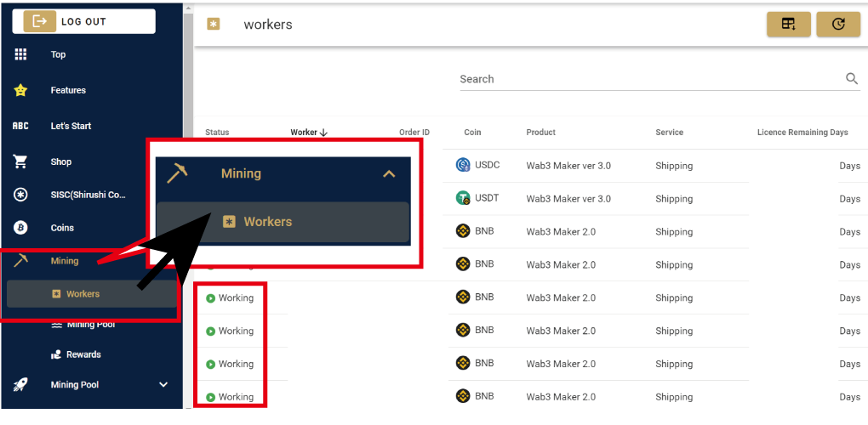868x425 pixels.
Task: Click the Licence Remaining Days header
Action: [802, 133]
